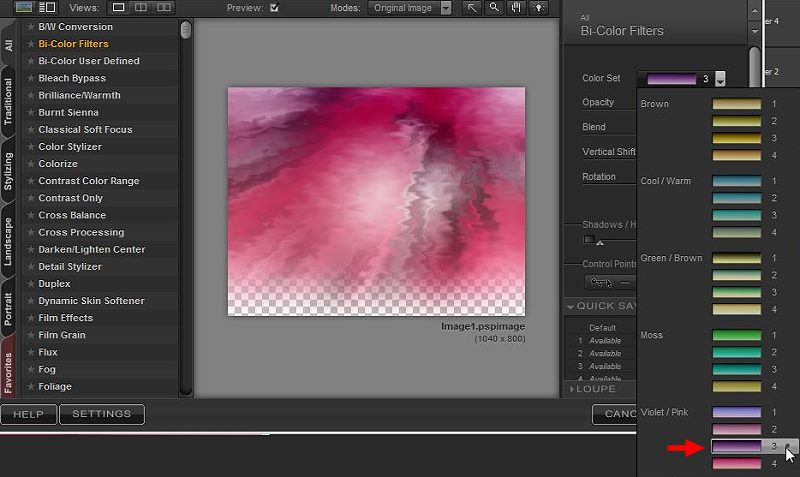The width and height of the screenshot is (800, 477).
Task: Toggle favorite star for Cross Processing
Action: coord(31,232)
